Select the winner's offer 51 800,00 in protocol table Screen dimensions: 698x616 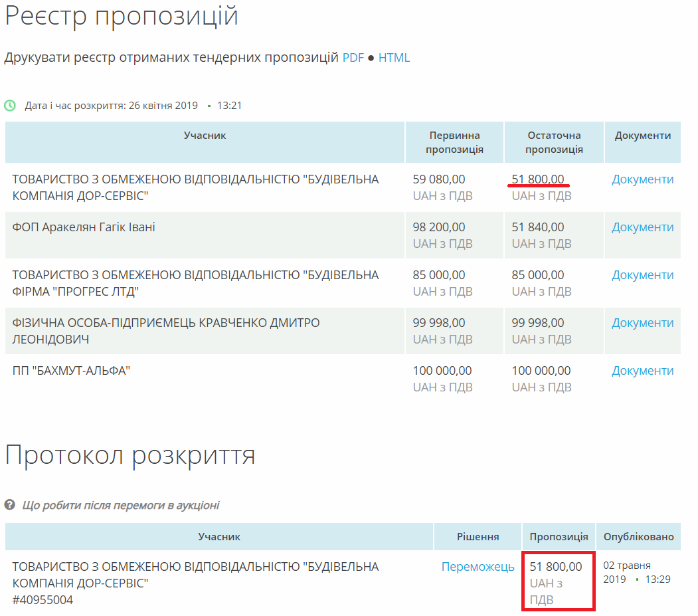[556, 567]
